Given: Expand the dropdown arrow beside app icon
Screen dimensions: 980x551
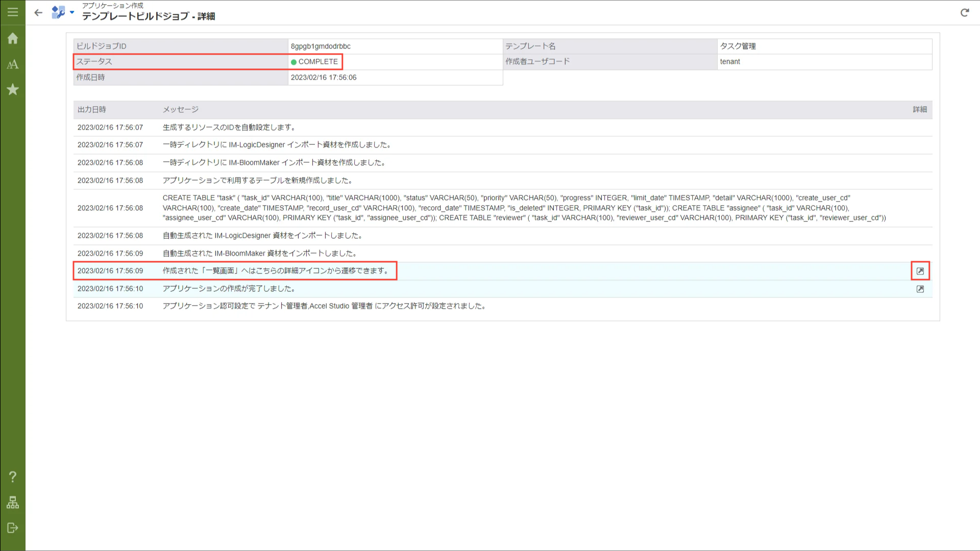Looking at the screenshot, I should (72, 12).
